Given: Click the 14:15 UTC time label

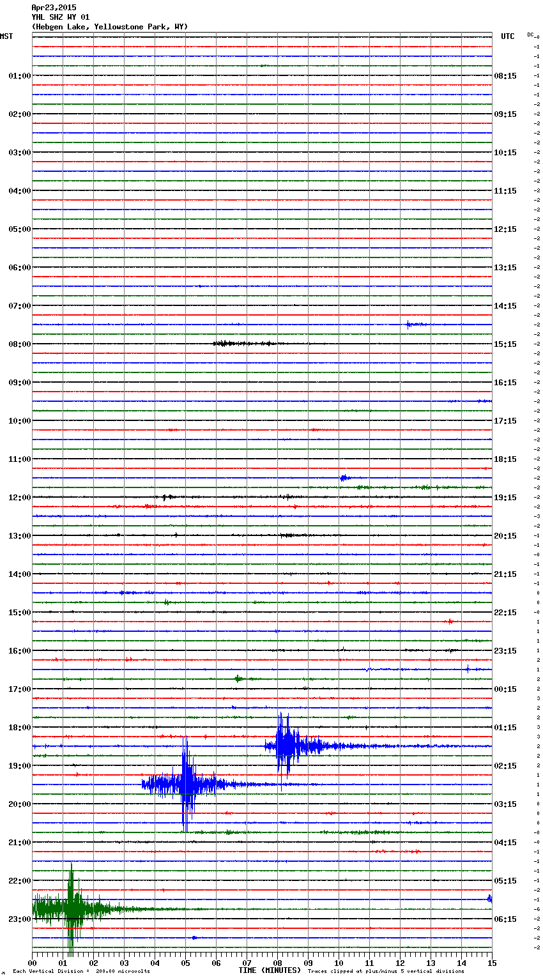Looking at the screenshot, I should point(505,305).
